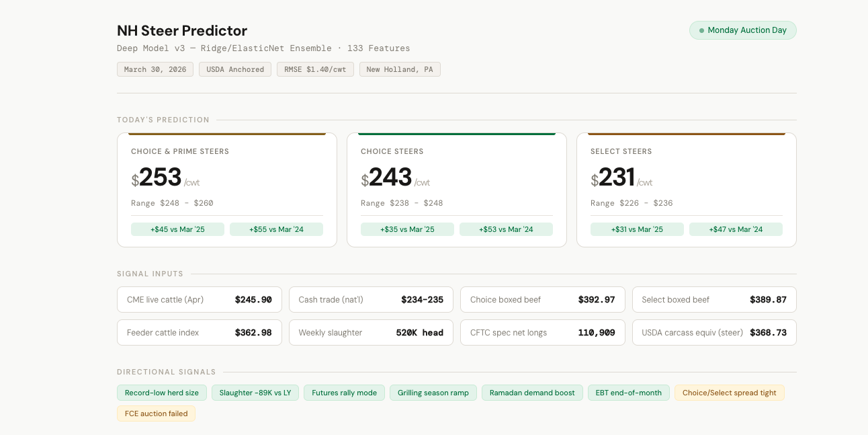Click the Feeder cattle index label
The height and width of the screenshot is (435, 868).
point(163,333)
